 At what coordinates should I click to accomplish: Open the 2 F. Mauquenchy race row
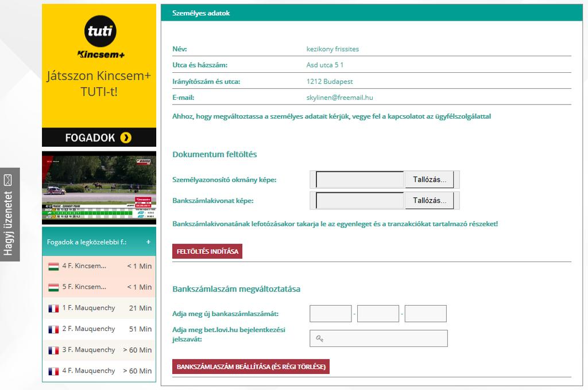99,329
